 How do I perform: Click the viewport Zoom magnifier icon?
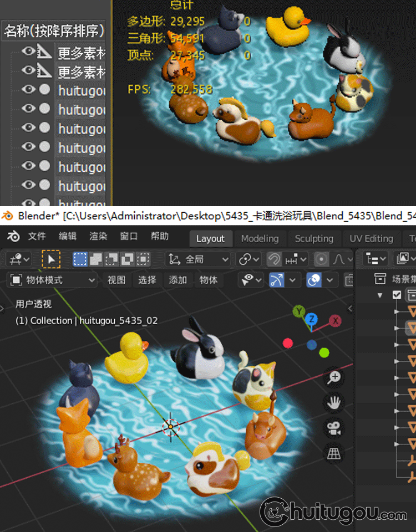click(x=334, y=377)
